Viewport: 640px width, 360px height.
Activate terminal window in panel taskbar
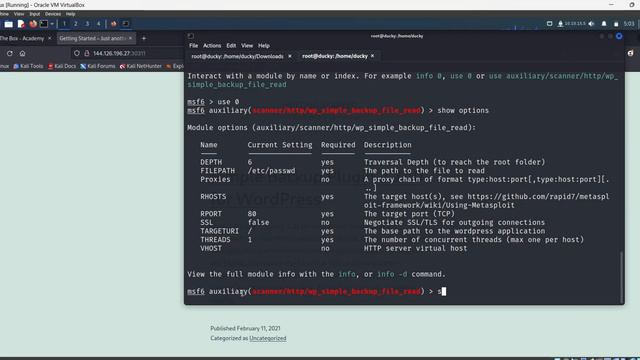[x=126, y=24]
